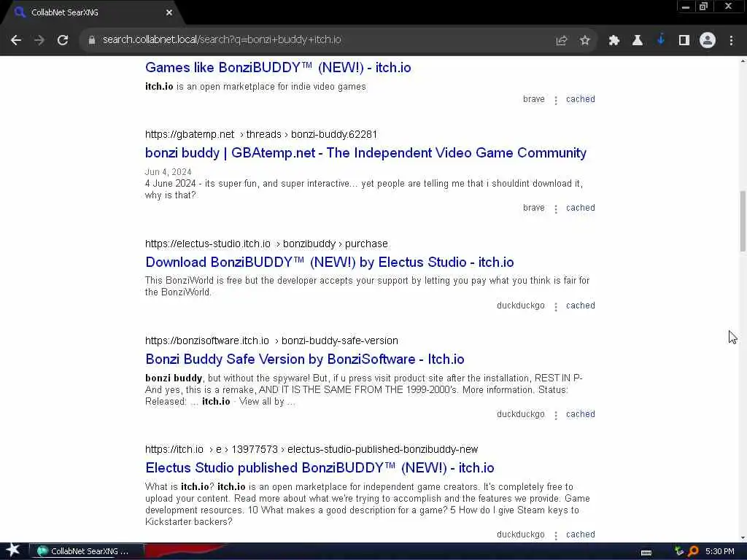
Task: Click cached link for Bonzi Buddy Safe Version
Action: coord(580,414)
